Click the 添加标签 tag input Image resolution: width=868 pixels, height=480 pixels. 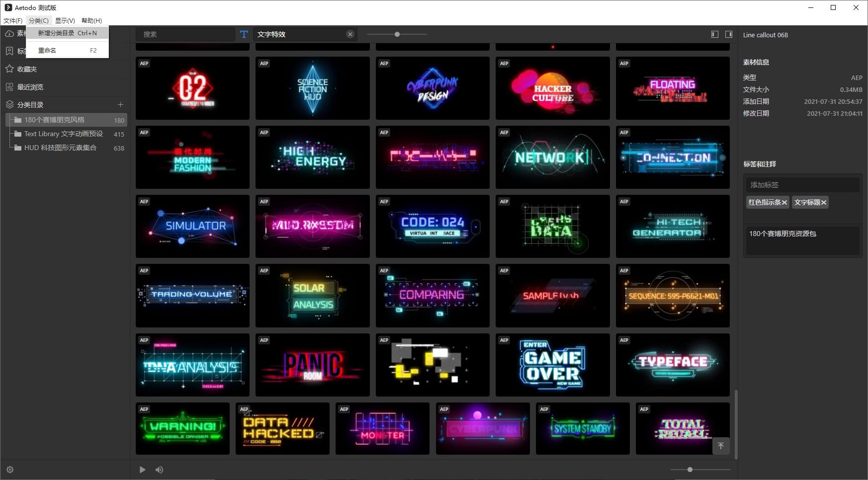pyautogui.click(x=802, y=185)
